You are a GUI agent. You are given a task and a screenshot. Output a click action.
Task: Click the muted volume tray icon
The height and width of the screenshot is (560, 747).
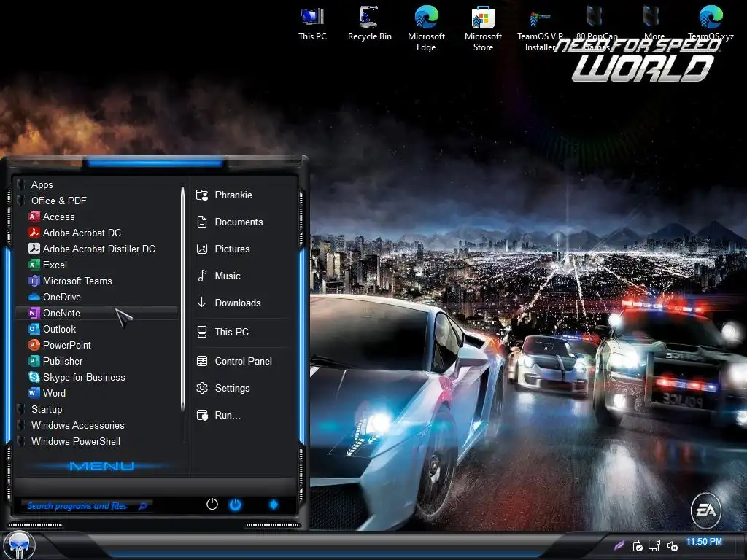pyautogui.click(x=672, y=545)
